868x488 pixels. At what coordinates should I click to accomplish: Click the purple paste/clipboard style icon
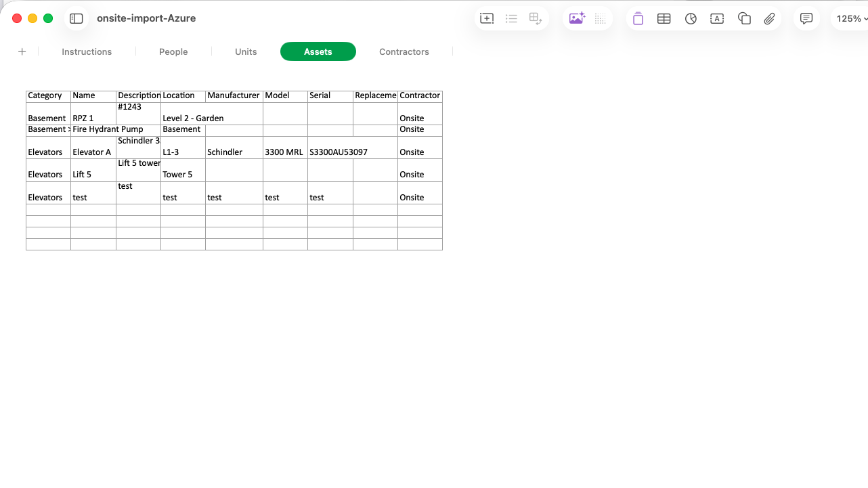point(638,19)
